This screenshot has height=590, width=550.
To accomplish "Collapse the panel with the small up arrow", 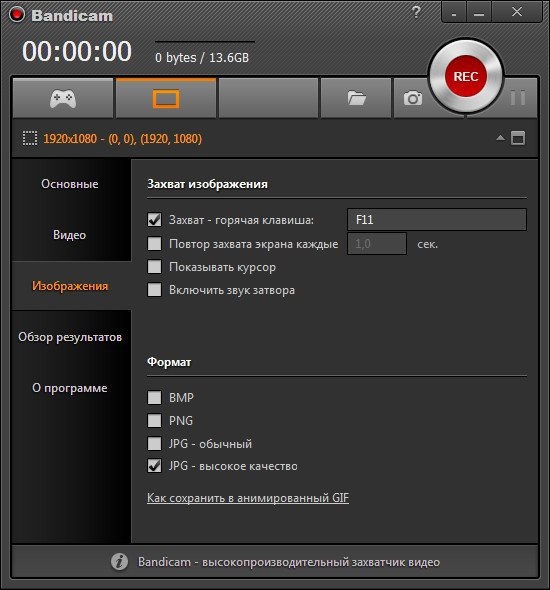I will tap(500, 138).
